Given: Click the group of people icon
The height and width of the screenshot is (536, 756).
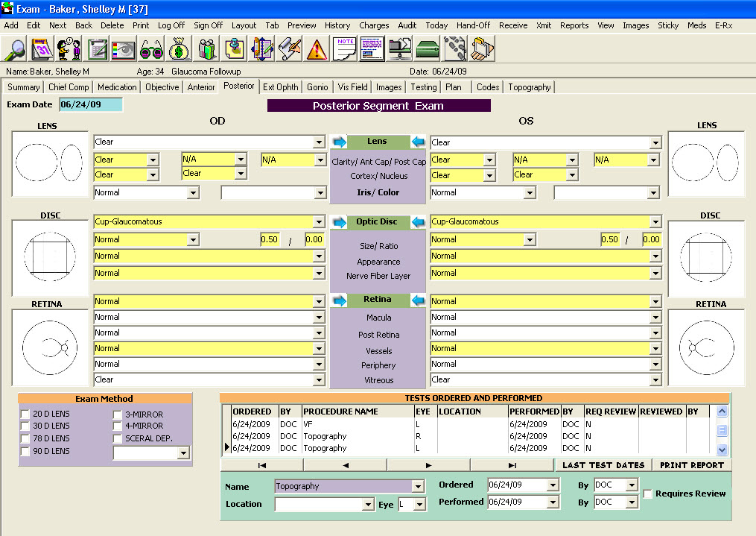Looking at the screenshot, I should pos(206,49).
